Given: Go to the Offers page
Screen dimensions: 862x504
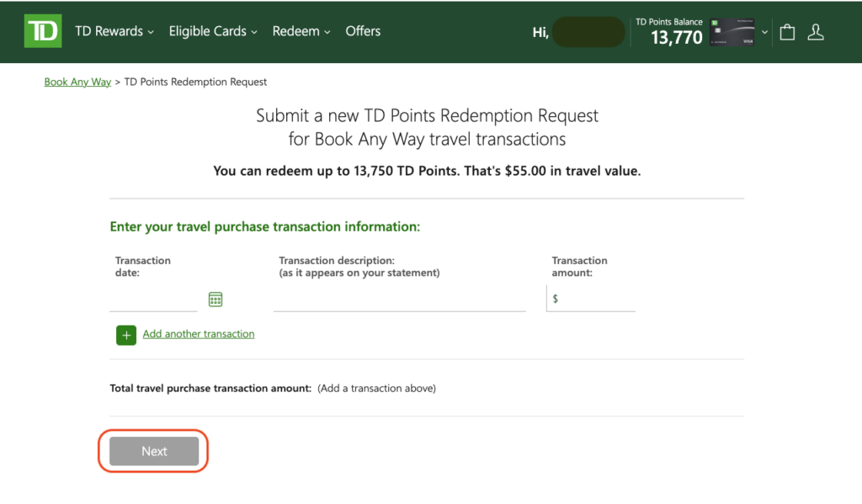Looking at the screenshot, I should pos(363,32).
